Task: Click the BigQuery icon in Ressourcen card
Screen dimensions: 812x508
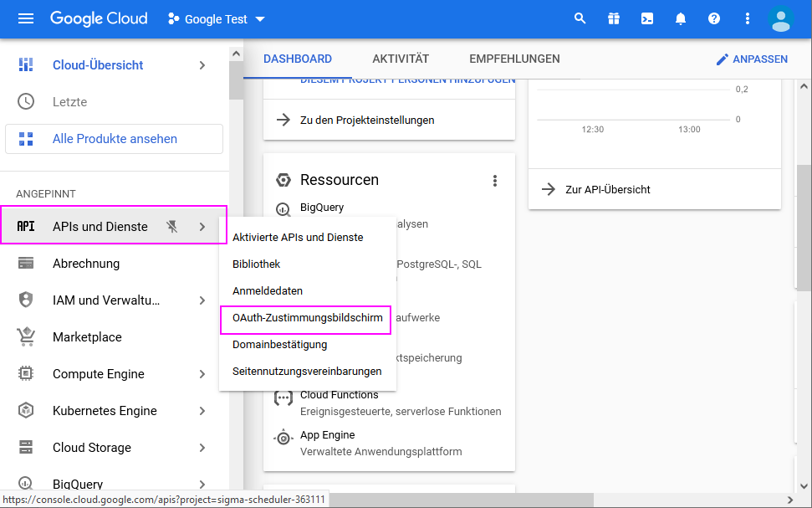Action: (x=283, y=209)
